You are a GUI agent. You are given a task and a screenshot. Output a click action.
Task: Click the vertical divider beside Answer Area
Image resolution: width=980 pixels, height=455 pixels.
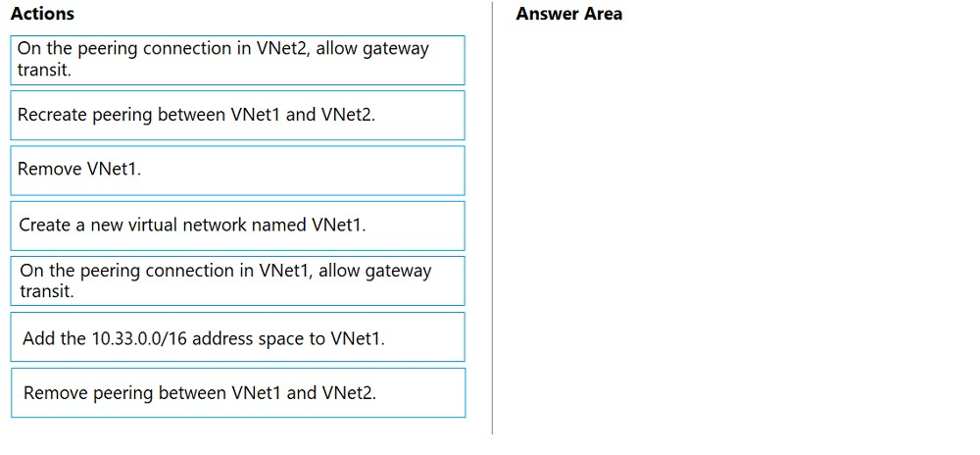[493, 219]
